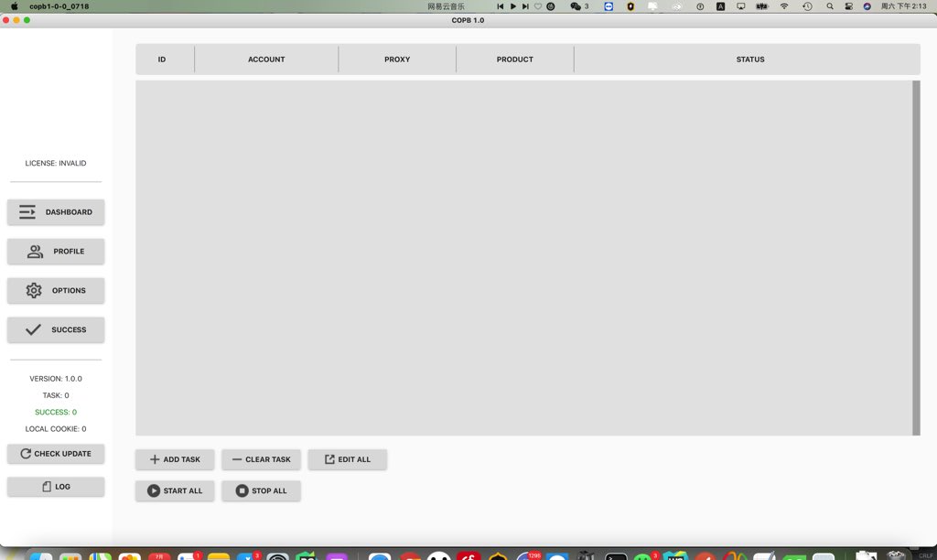Like current song with heart icon

pos(538,6)
